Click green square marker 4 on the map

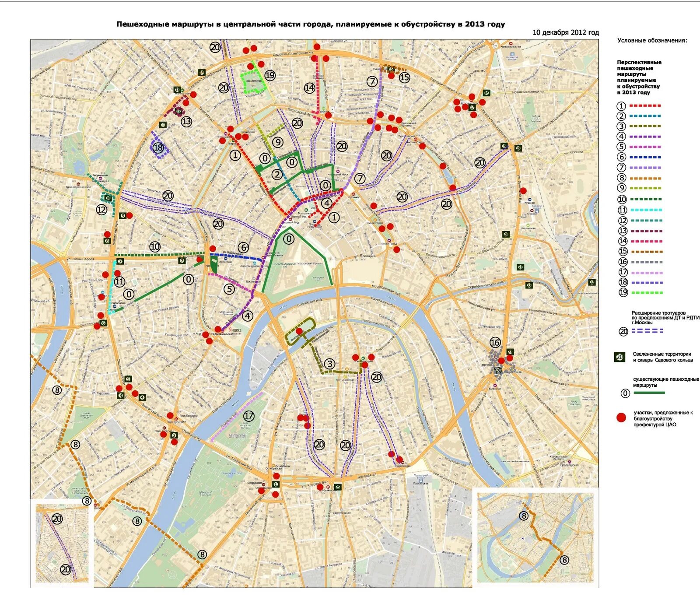(x=142, y=397)
